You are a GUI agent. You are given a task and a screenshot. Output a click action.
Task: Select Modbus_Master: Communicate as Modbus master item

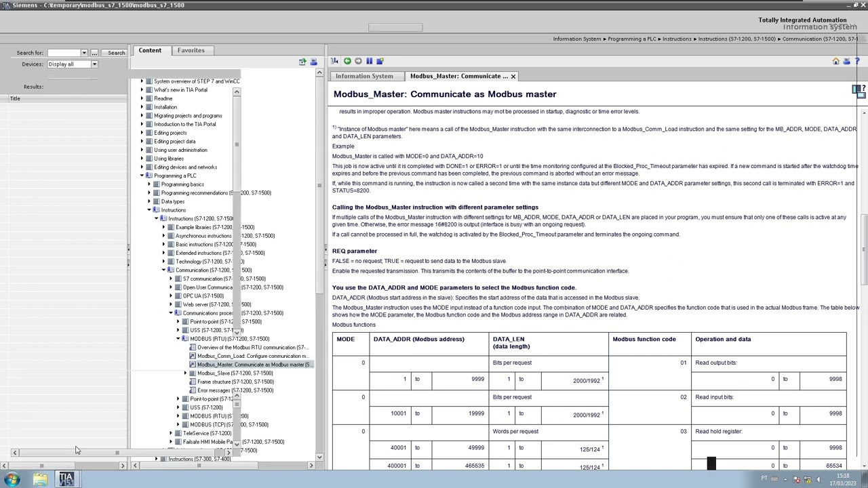point(255,365)
